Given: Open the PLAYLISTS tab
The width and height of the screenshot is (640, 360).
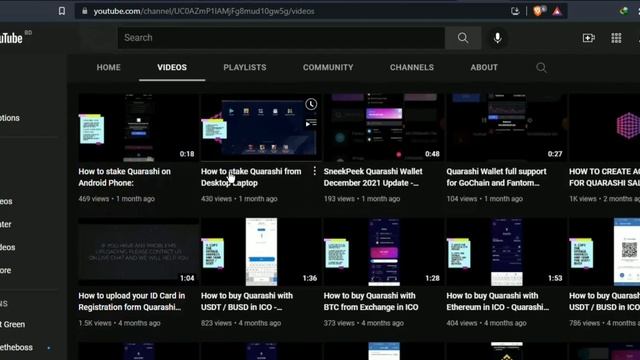Looking at the screenshot, I should pyautogui.click(x=244, y=67).
